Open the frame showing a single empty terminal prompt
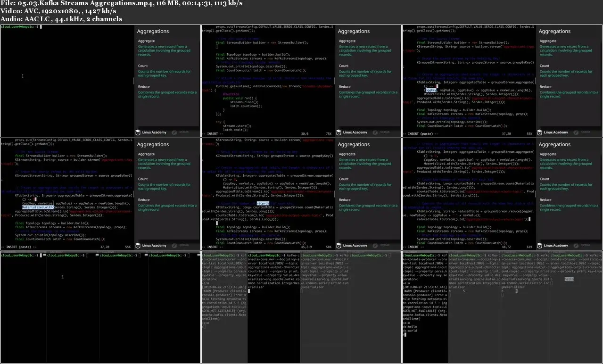 point(100,81)
